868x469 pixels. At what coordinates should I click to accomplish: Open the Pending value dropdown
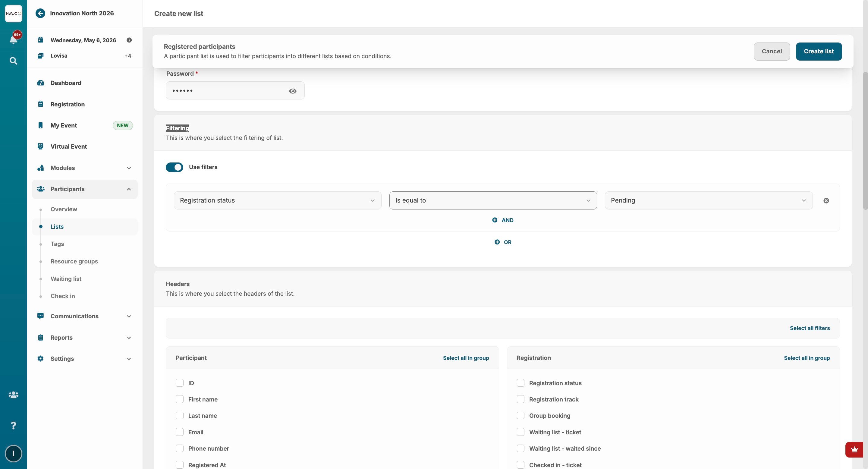708,200
